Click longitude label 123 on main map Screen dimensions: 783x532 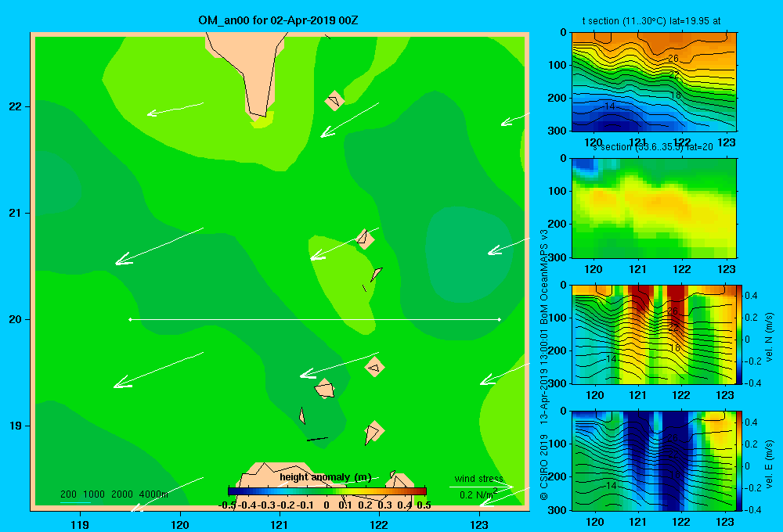point(479,524)
